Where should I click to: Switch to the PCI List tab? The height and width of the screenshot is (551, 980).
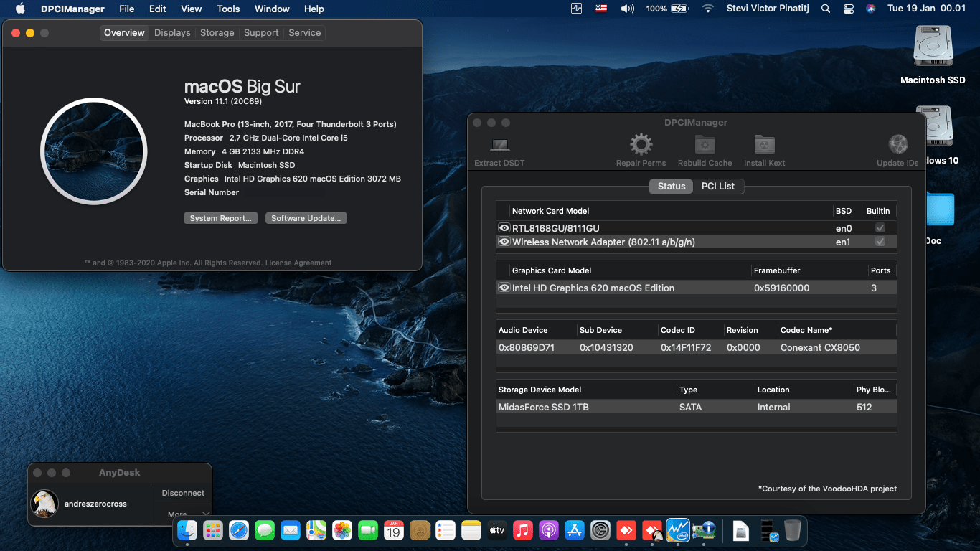click(718, 186)
